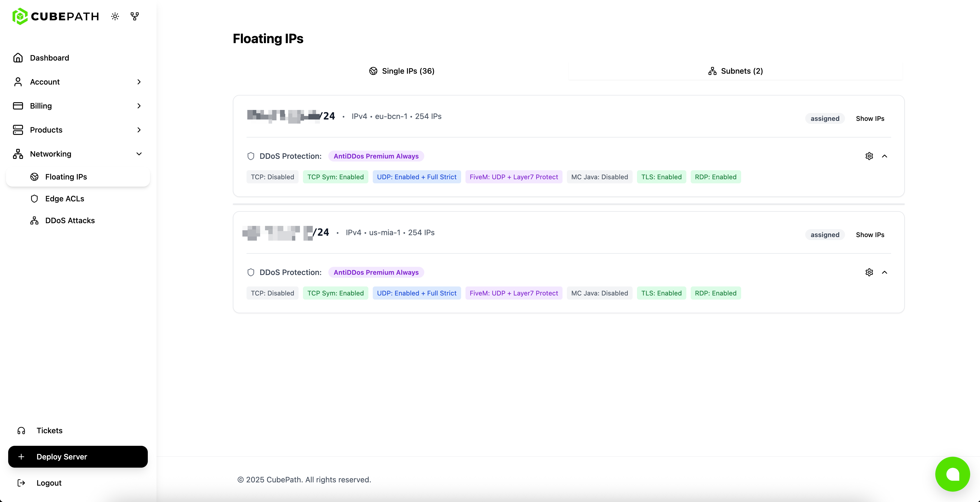Screen dimensions: 980x502
Task: Open settings gear on the us-mia-1 subnet
Action: pos(869,272)
